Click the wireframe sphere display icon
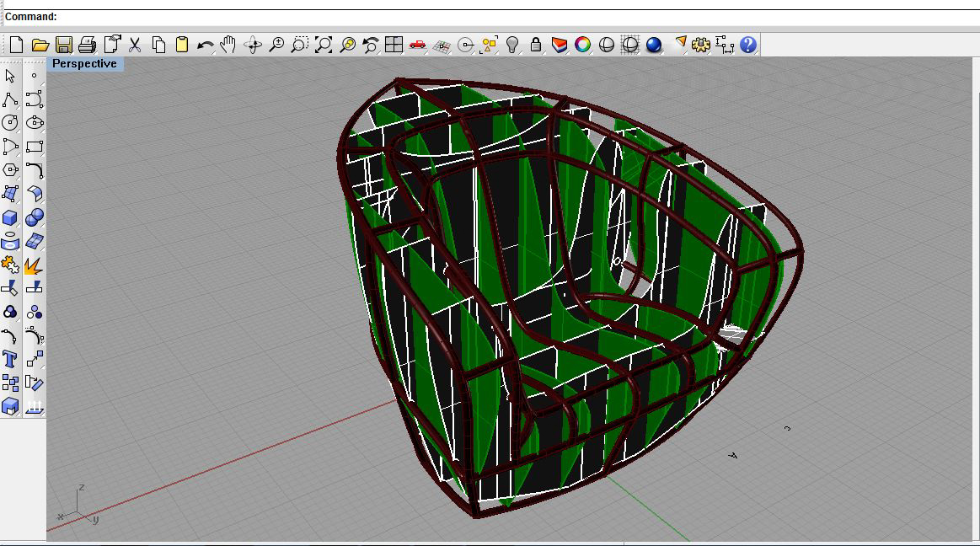This screenshot has width=980, height=546. [x=630, y=45]
